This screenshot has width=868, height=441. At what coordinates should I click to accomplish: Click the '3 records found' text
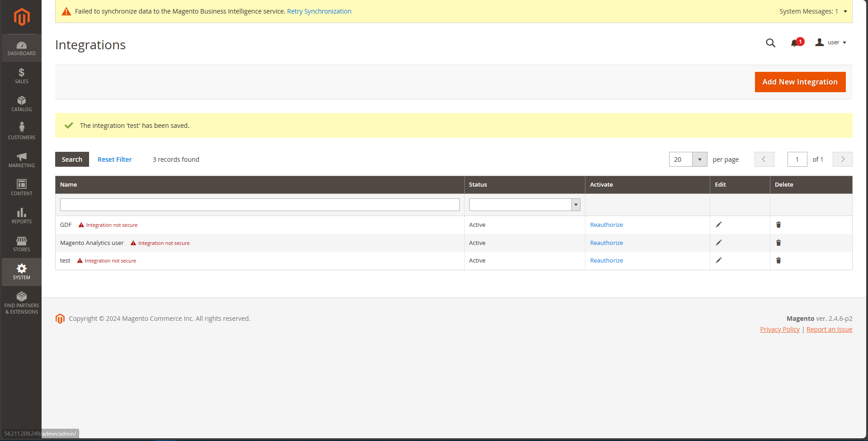176,160
